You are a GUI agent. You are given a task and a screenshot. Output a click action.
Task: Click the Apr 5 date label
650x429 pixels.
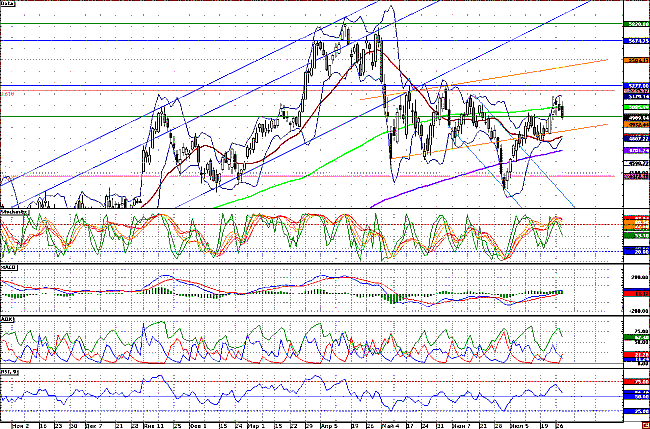pyautogui.click(x=329, y=426)
